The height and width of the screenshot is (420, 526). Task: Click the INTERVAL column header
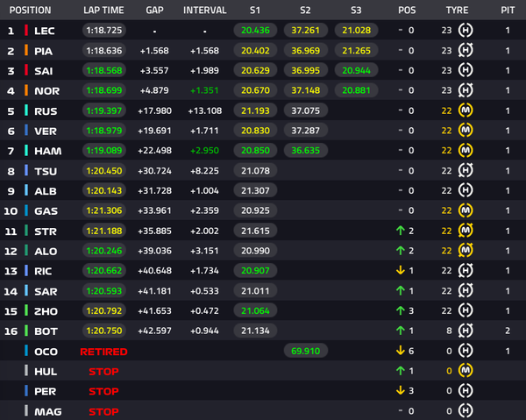click(x=204, y=10)
